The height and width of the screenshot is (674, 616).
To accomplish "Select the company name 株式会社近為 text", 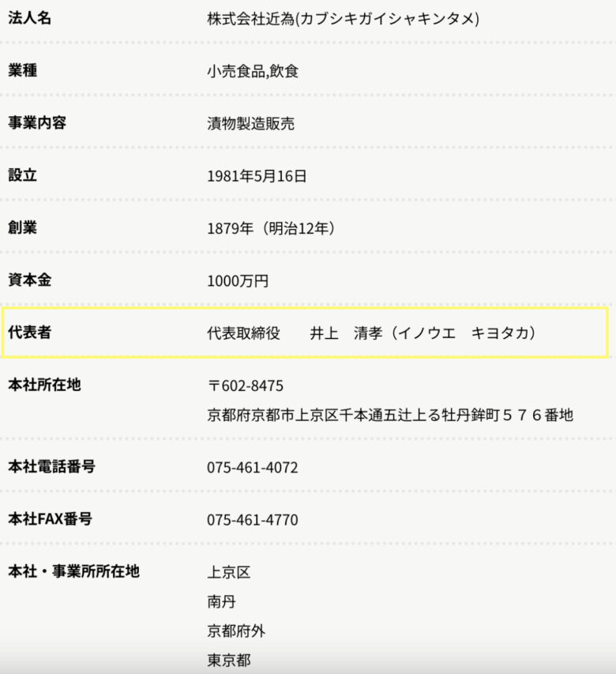I will click(251, 19).
